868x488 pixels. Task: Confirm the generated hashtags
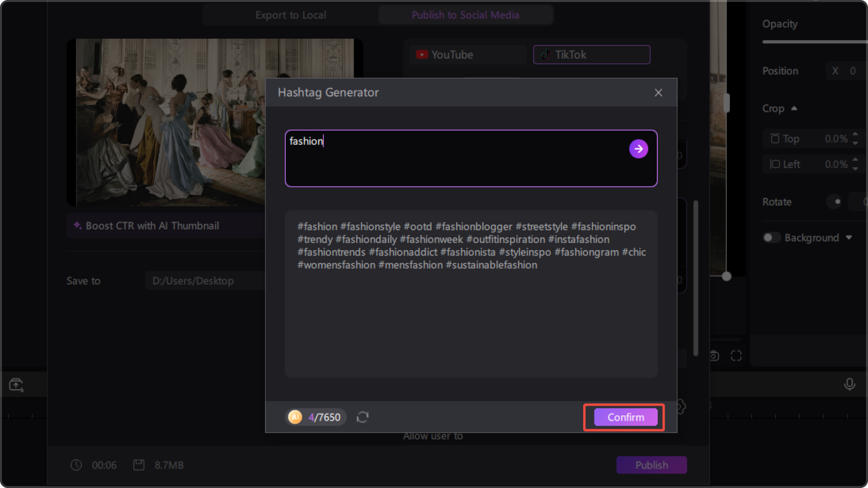tap(626, 417)
